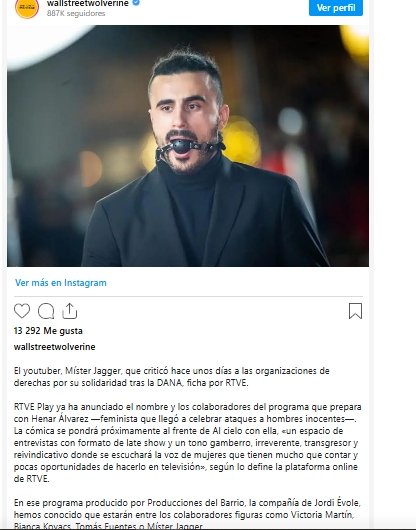The height and width of the screenshot is (530, 416).
Task: Click the paragraph starting En ese programa producido
Action: click(x=188, y=515)
